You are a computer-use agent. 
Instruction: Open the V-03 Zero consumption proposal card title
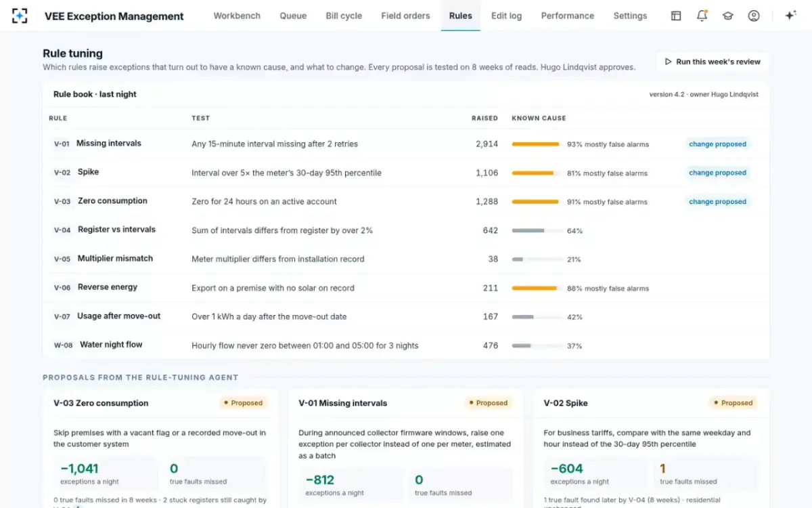101,403
